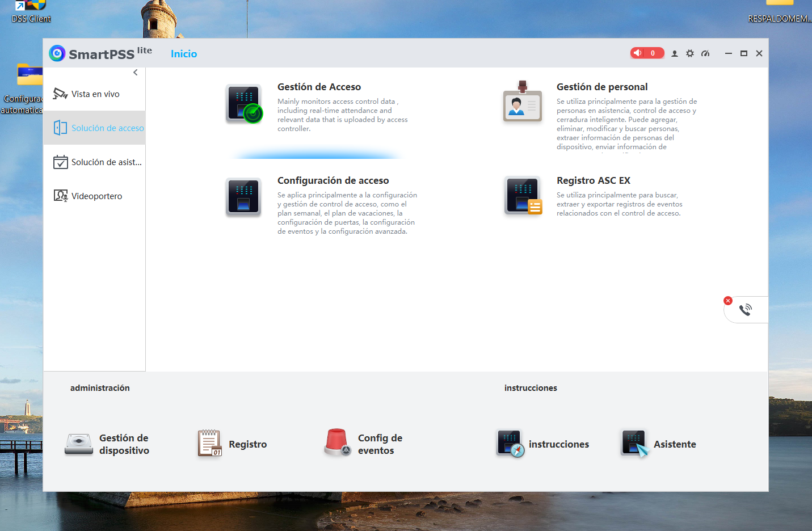Image resolution: width=812 pixels, height=531 pixels.
Task: Open Registro ASC EX device icon
Action: [x=523, y=196]
